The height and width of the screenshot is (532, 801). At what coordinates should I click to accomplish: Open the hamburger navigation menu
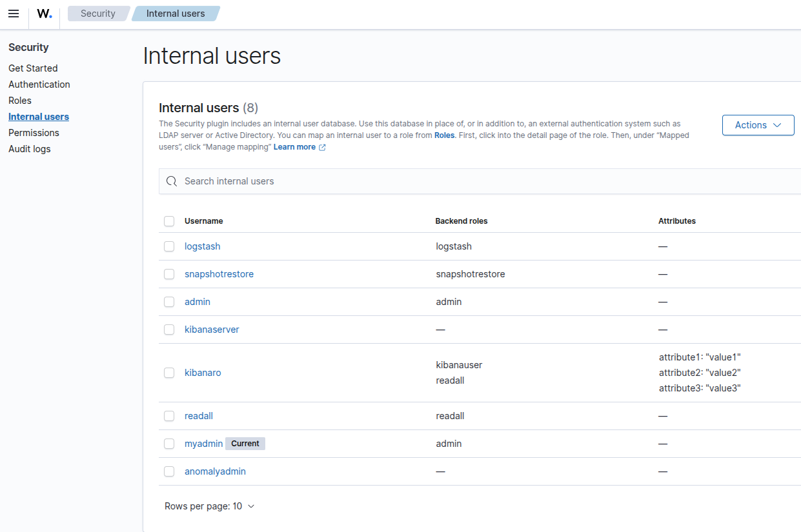14,14
